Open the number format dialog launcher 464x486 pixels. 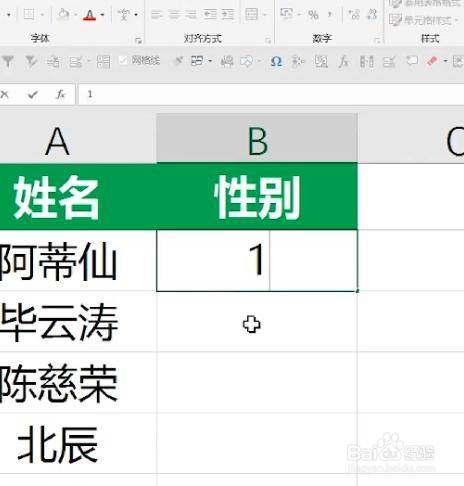(x=377, y=40)
